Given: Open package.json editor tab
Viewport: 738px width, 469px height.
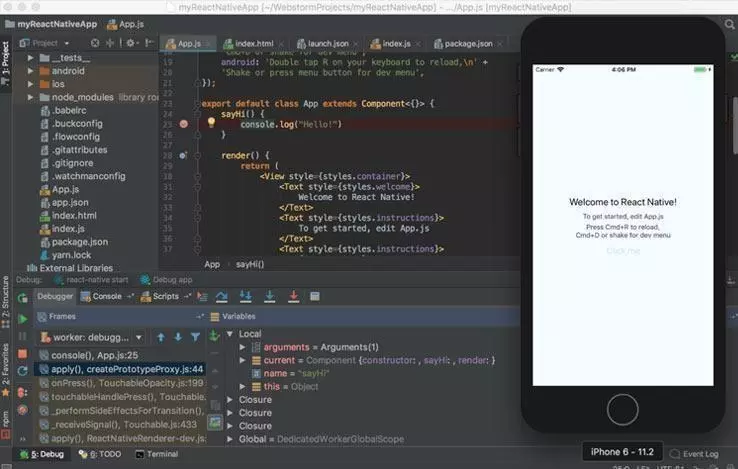Looking at the screenshot, I should pos(468,43).
